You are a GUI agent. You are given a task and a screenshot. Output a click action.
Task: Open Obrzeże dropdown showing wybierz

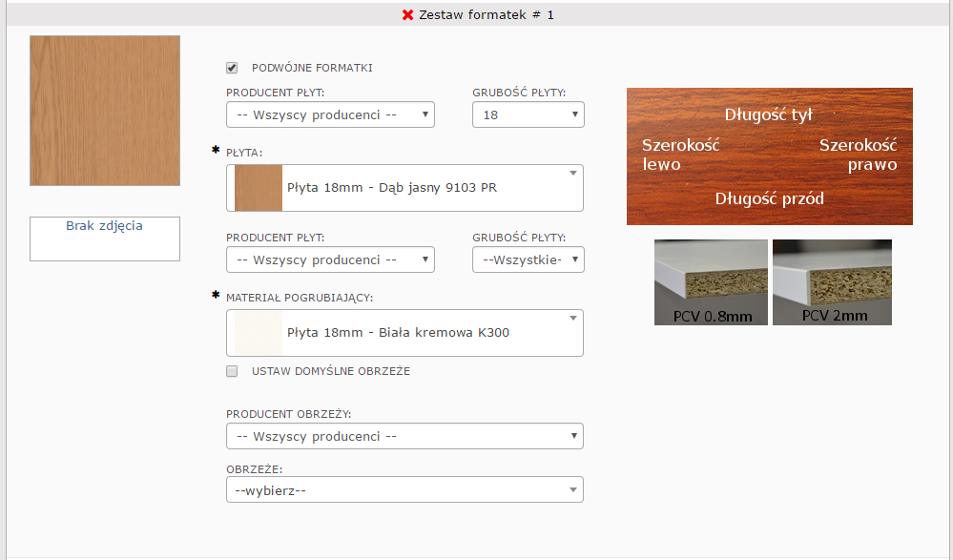[x=404, y=490]
